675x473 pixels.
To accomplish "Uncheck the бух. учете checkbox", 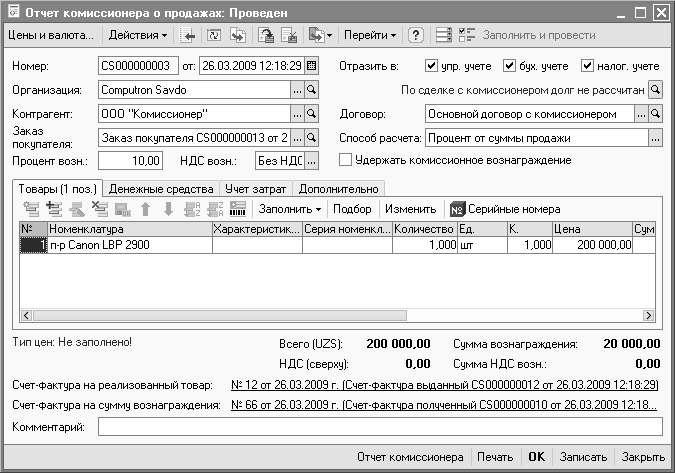I will (x=510, y=66).
